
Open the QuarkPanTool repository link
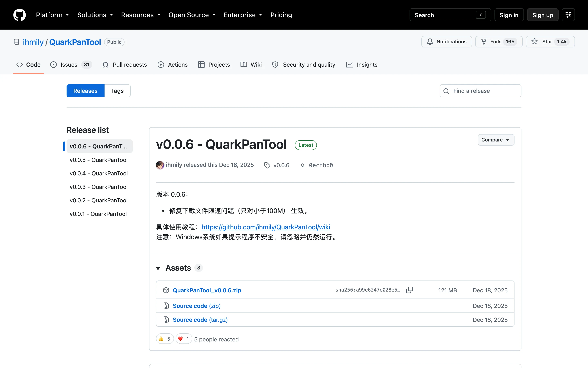[75, 42]
